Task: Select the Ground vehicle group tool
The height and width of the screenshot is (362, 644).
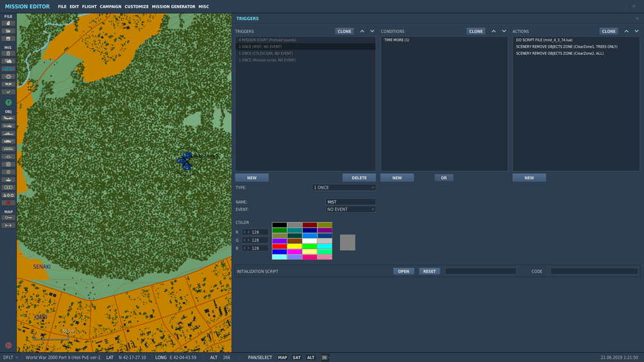Action: pyautogui.click(x=8, y=141)
